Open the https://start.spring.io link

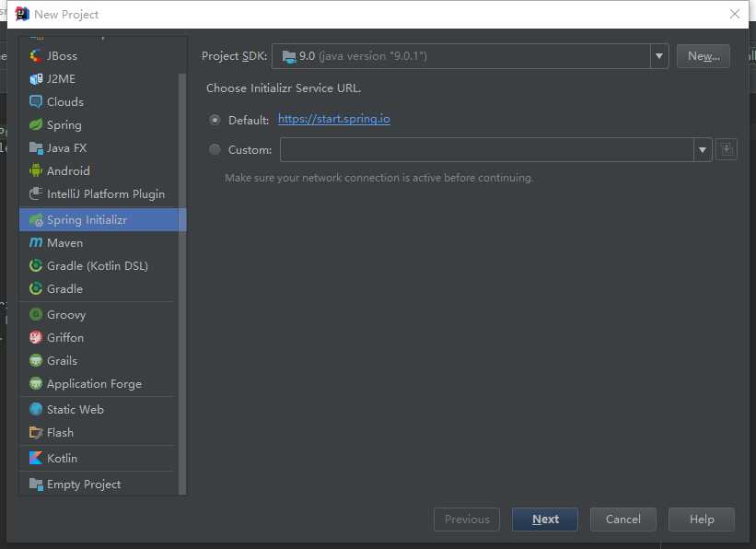coord(334,119)
